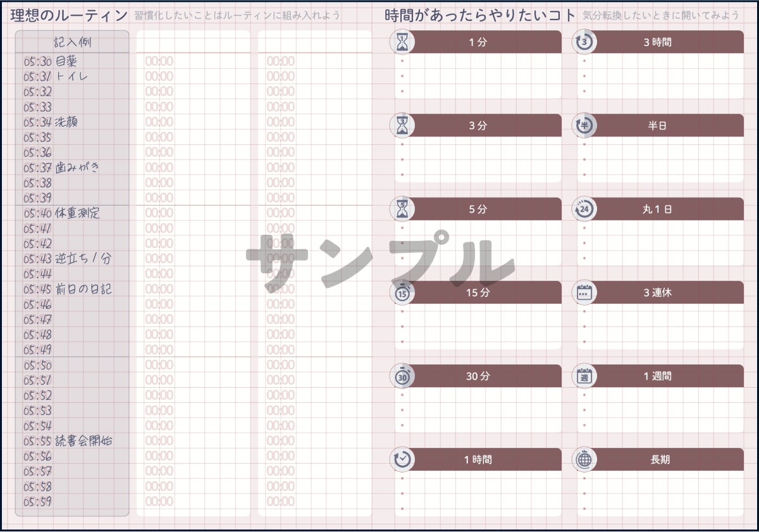Click the 30分 stopwatch icon
Image resolution: width=759 pixels, height=532 pixels.
pos(402,376)
